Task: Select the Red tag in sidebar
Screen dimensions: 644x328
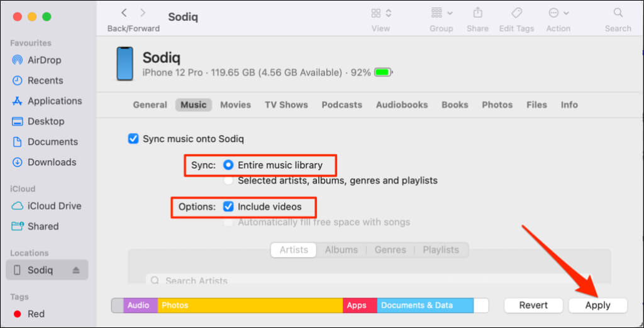Action: (x=29, y=314)
